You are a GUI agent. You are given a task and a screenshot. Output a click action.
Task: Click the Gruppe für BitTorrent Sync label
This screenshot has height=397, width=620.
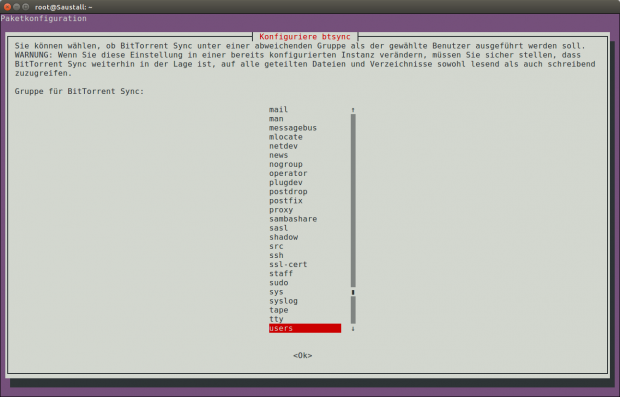tap(79, 91)
